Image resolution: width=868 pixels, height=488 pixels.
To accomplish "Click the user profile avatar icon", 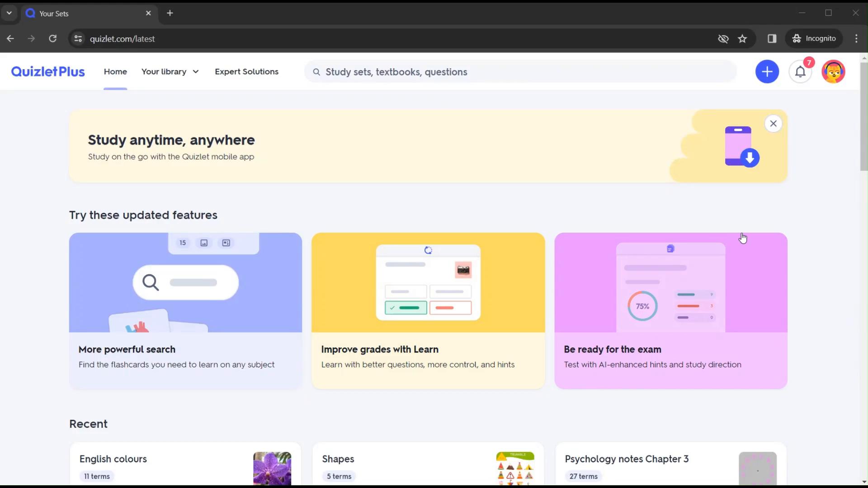I will pyautogui.click(x=834, y=71).
